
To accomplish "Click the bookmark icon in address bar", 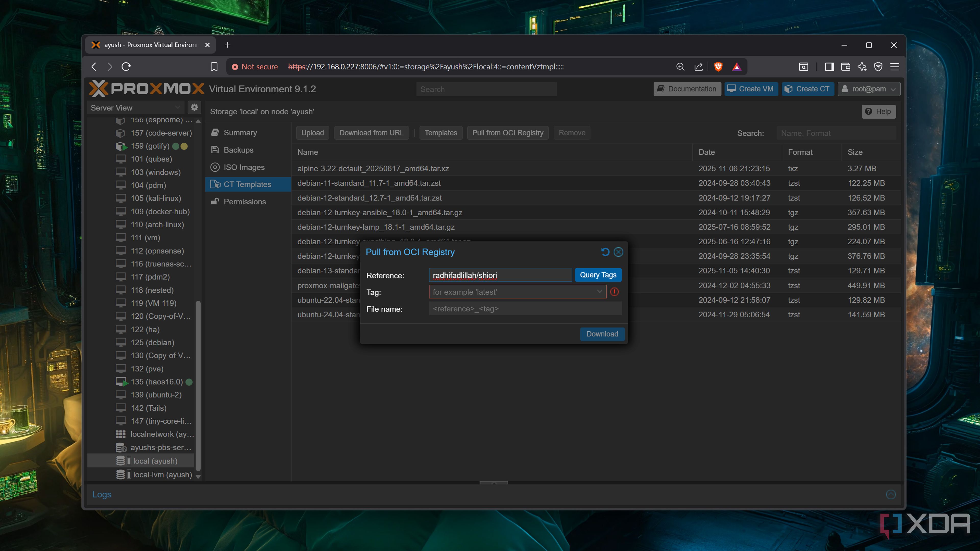I will (214, 67).
